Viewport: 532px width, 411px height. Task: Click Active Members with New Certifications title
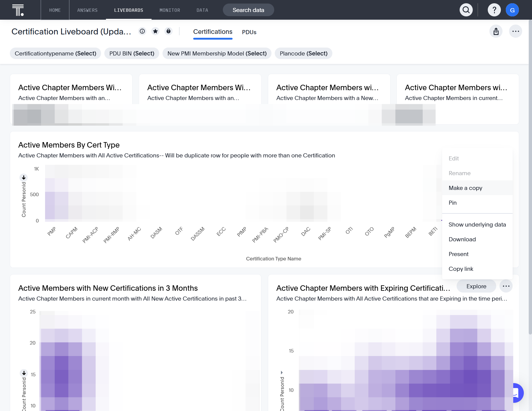[x=108, y=288]
